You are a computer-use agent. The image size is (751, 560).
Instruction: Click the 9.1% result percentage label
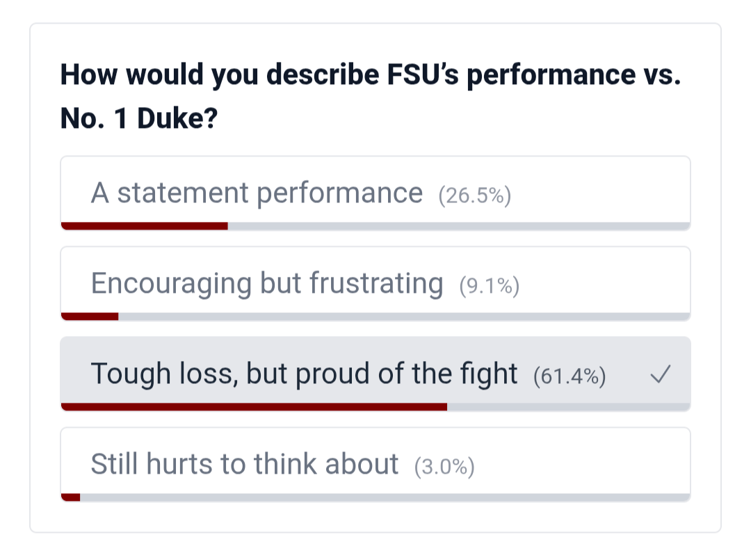pos(489,286)
